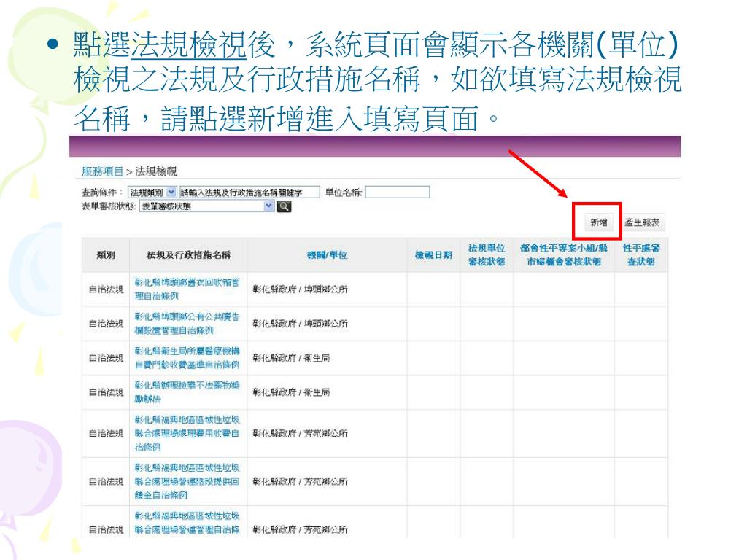This screenshot has width=747, height=560.
Task: Sort by 部會性平專案小組 審核狀態 header
Action: pos(564,255)
